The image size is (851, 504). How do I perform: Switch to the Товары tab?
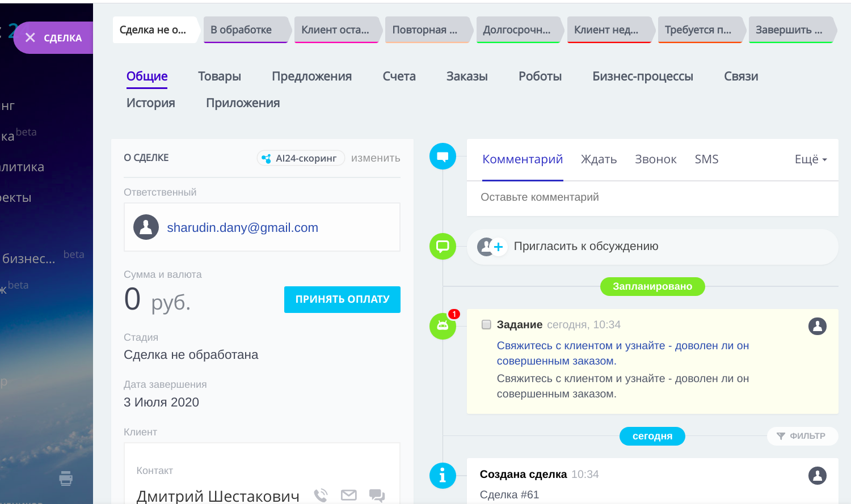220,77
